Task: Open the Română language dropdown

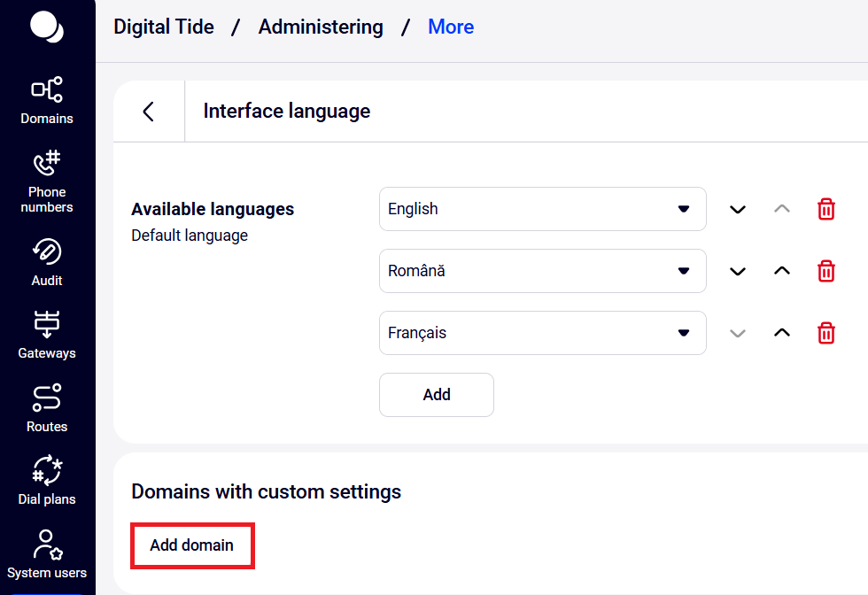Action: [542, 271]
